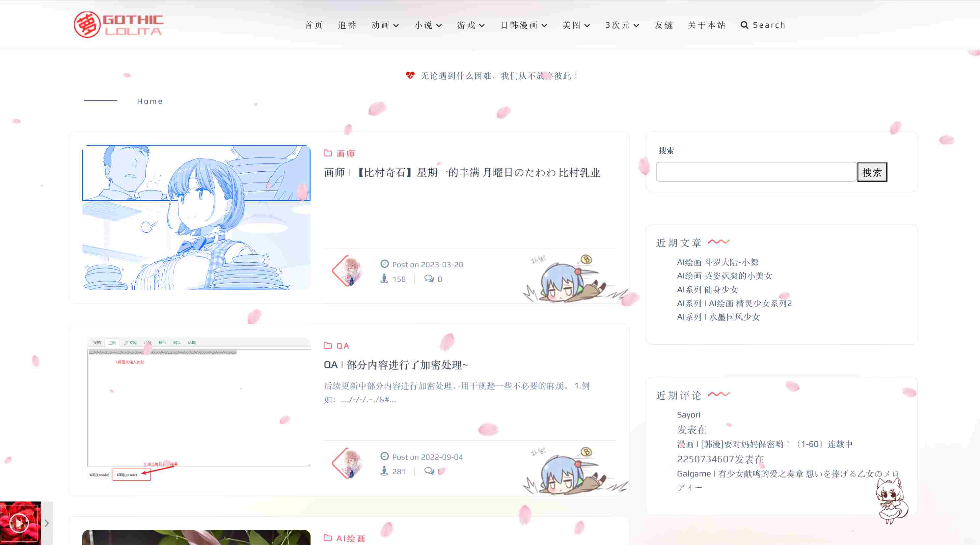This screenshot has height=545, width=980.
Task: Open recent article AI绘画 精灵少女系列2
Action: (x=734, y=303)
